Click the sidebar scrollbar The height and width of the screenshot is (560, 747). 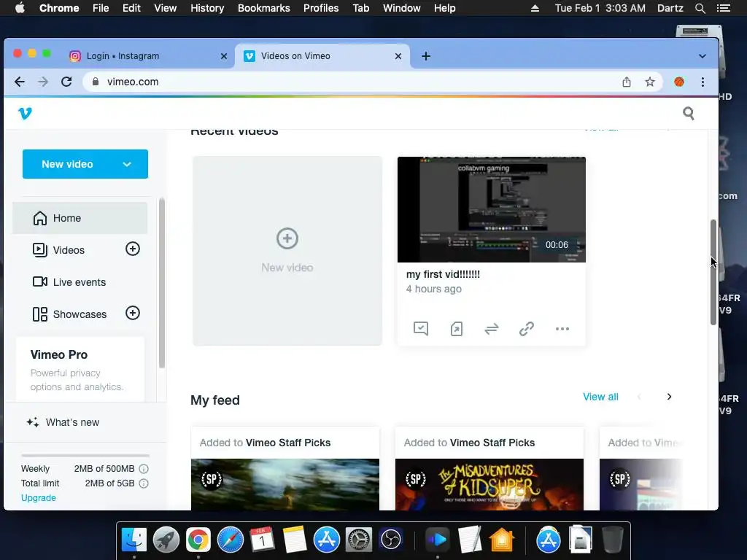(x=161, y=283)
